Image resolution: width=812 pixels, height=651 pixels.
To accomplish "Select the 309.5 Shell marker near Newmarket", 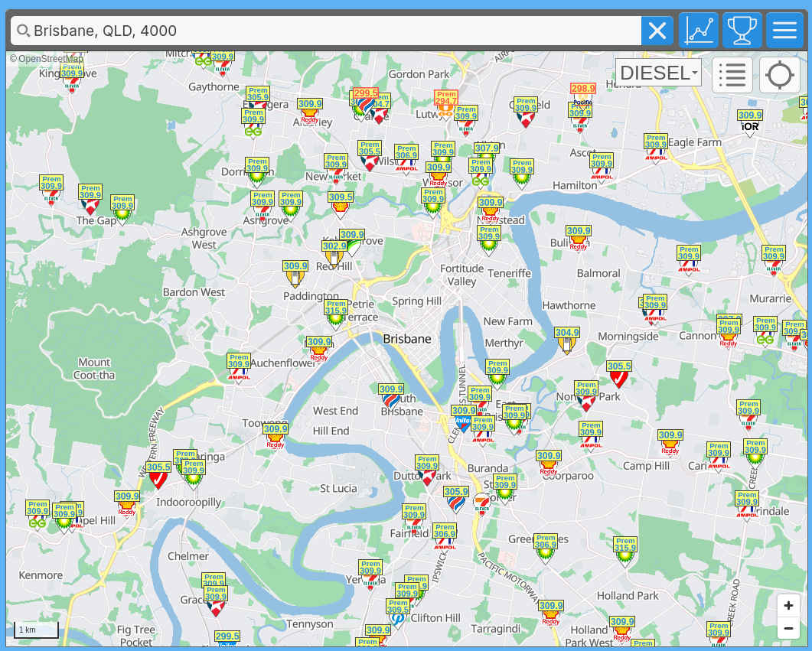I will (341, 205).
